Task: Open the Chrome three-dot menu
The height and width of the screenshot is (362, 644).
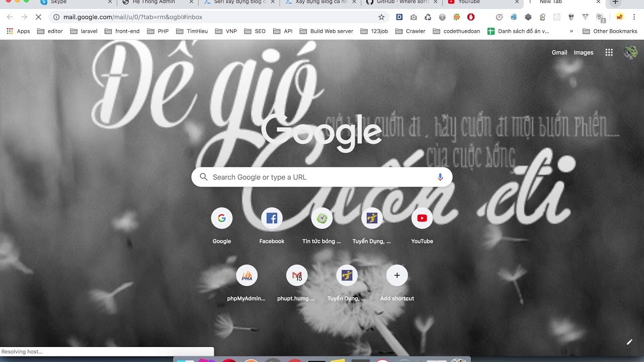Action: coord(635,17)
